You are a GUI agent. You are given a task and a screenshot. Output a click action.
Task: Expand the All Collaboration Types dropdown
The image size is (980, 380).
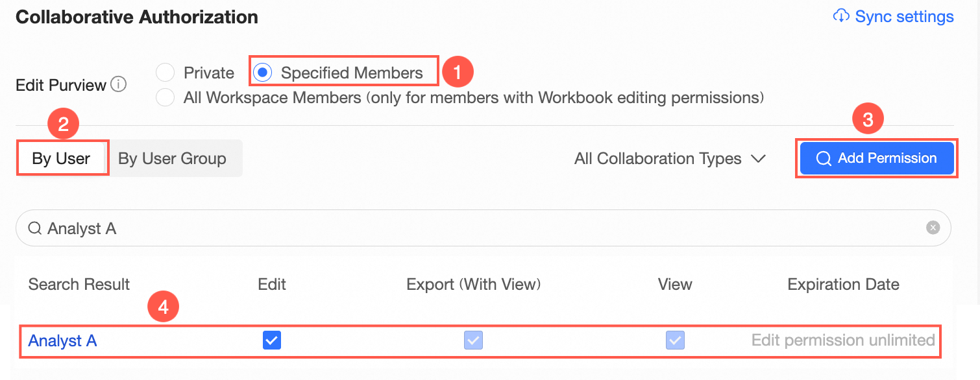670,158
